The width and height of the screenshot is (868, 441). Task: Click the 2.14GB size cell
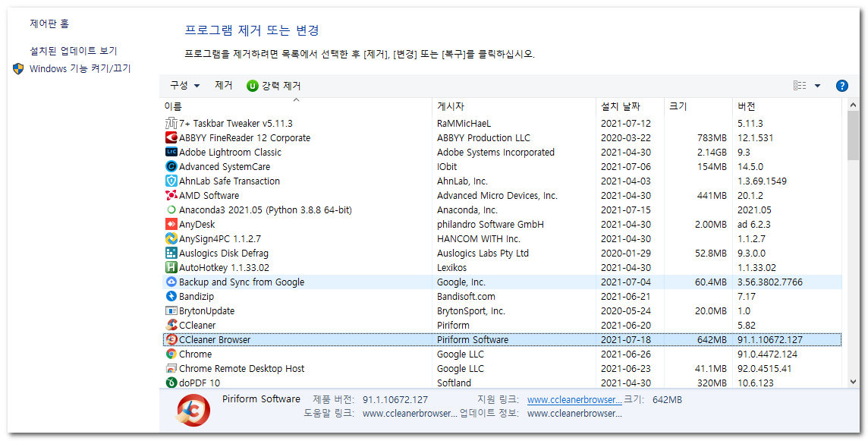[x=711, y=153]
